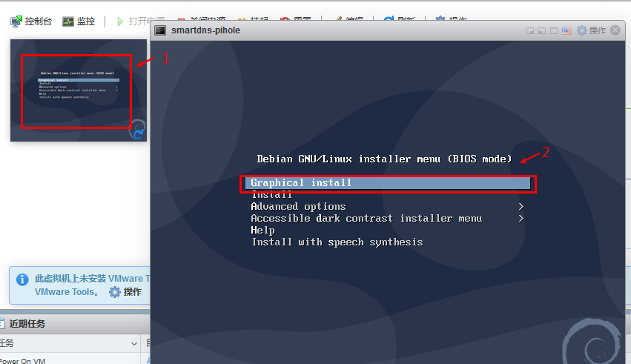Click the first window layout icon
Viewport: 631px width, 364px height.
[530, 31]
